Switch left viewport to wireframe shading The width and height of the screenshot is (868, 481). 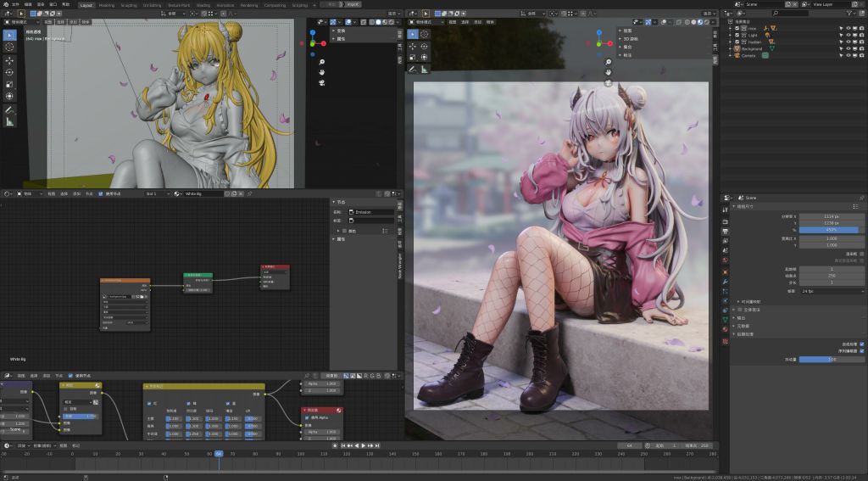coord(372,22)
